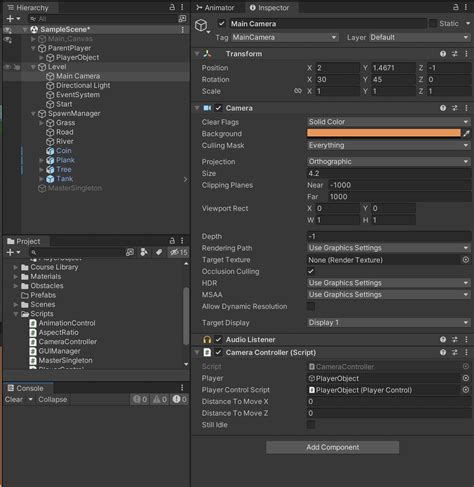The image size is (474, 487).
Task: Enable Still Idle checkbox
Action: point(311,425)
